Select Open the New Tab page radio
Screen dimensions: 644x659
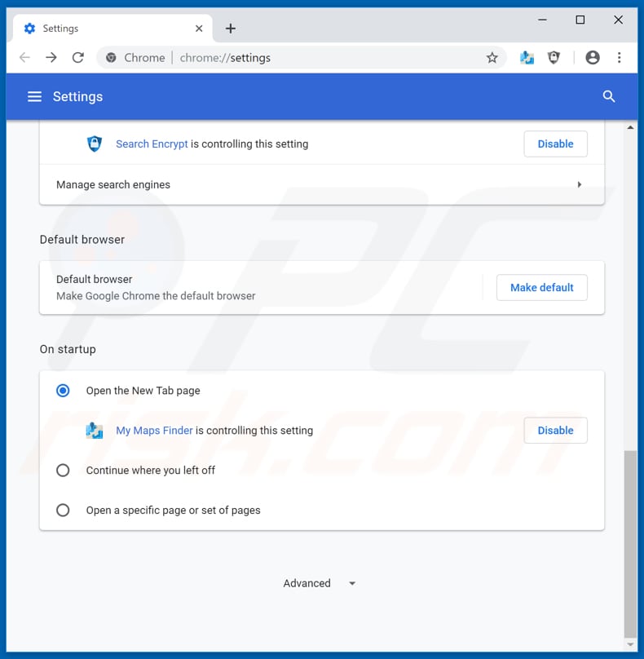(x=63, y=391)
